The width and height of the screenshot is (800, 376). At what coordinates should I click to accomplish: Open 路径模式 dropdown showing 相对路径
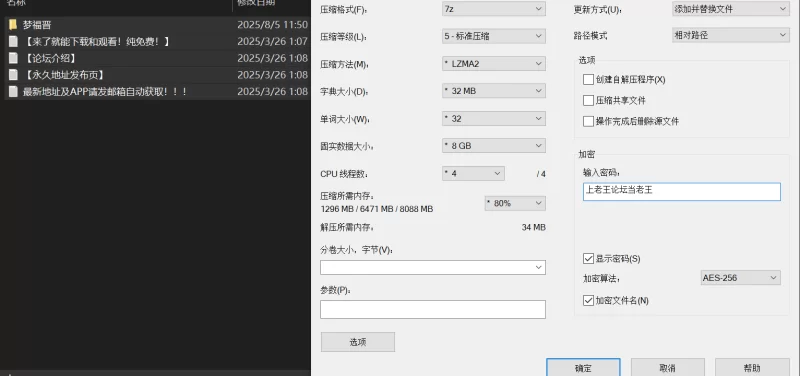point(731,35)
